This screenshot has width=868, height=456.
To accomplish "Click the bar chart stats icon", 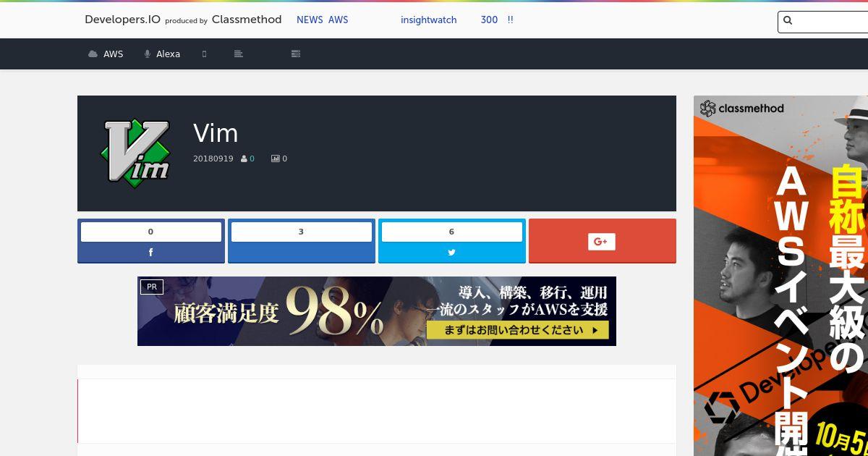I will pyautogui.click(x=275, y=159).
